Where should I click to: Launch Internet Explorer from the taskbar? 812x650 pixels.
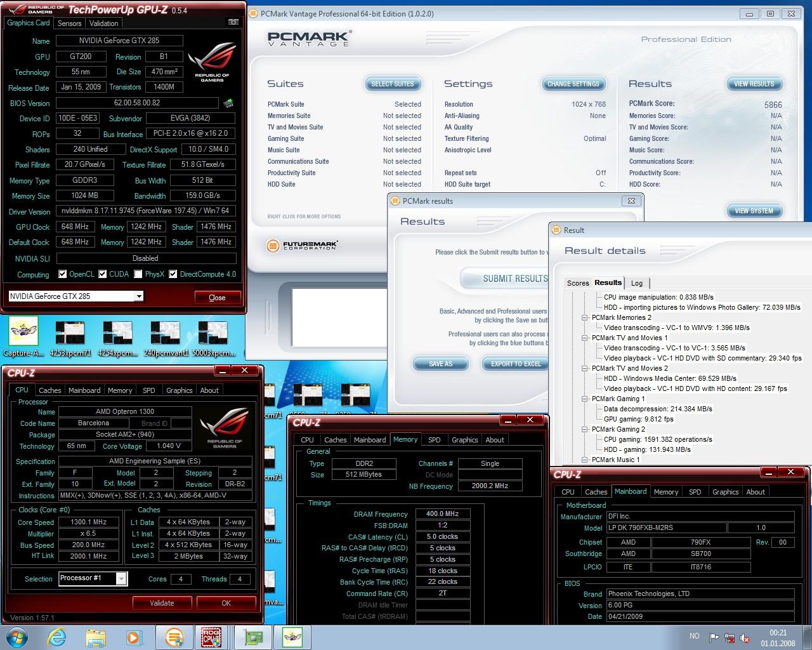pos(56,637)
